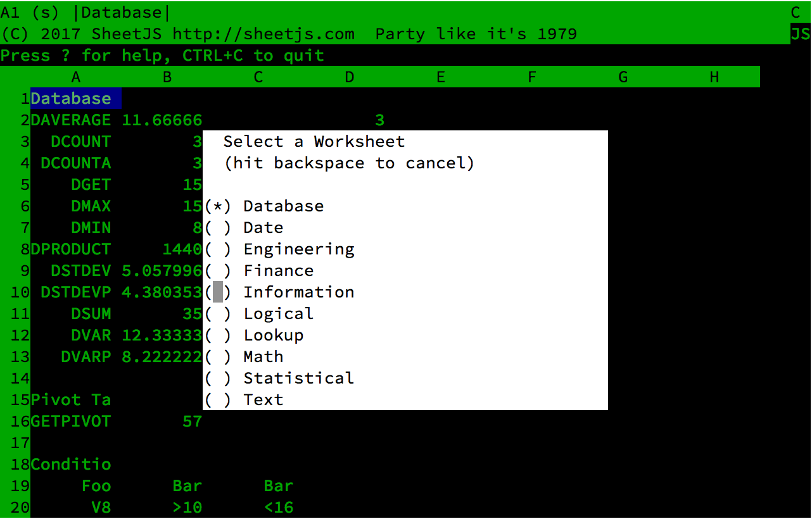Click the Bar cell in column B

pyautogui.click(x=187, y=486)
